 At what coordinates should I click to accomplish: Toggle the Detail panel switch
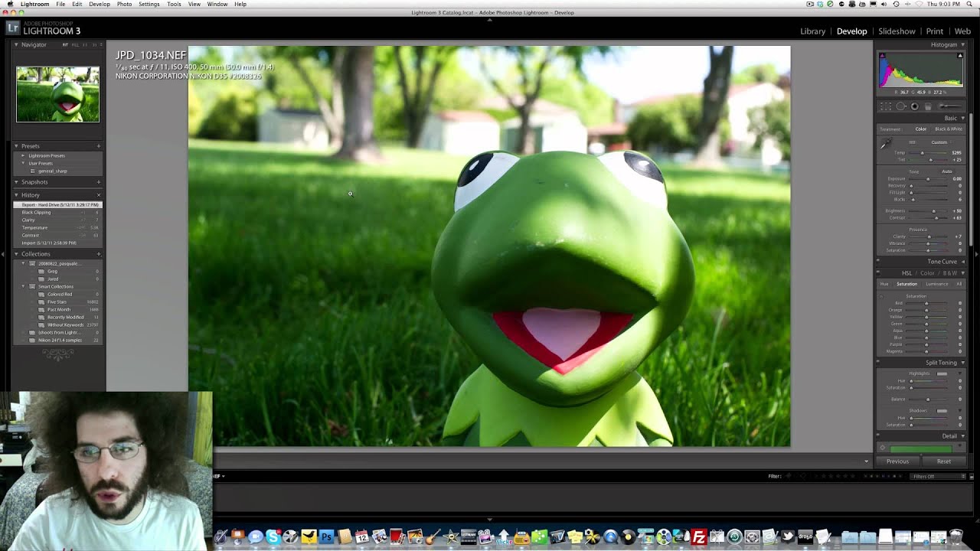pyautogui.click(x=878, y=436)
